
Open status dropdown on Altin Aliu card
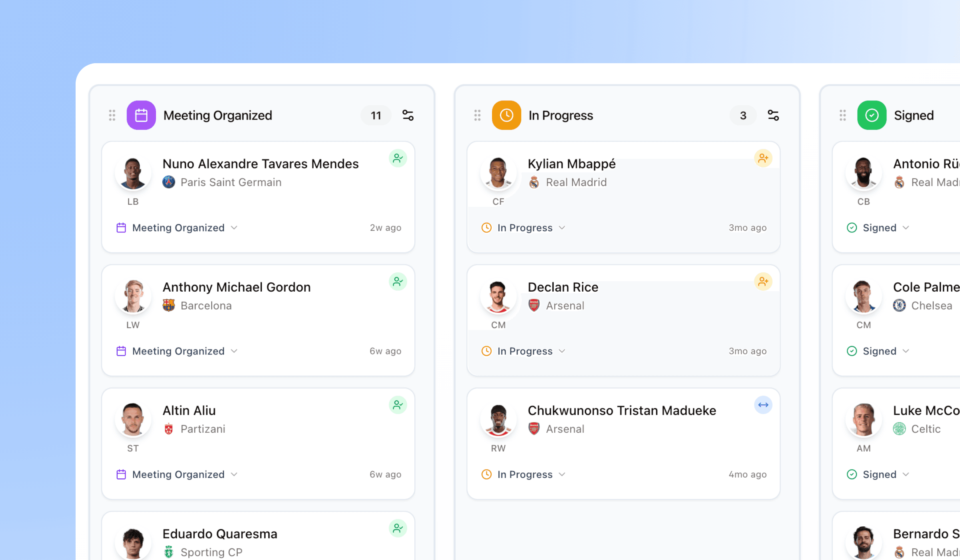177,474
